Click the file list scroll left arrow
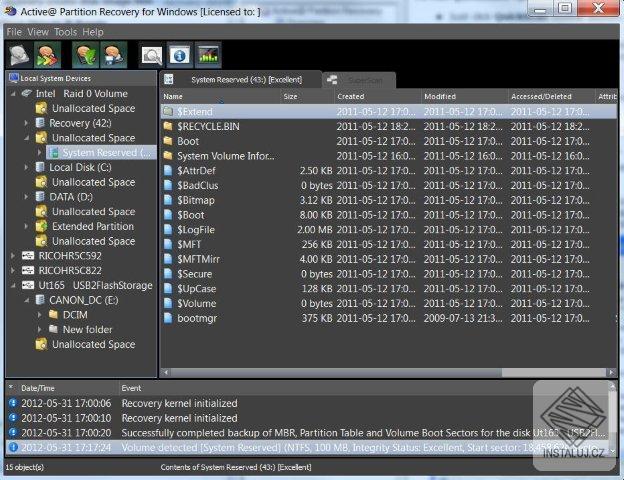The width and height of the screenshot is (624, 480). click(x=166, y=373)
